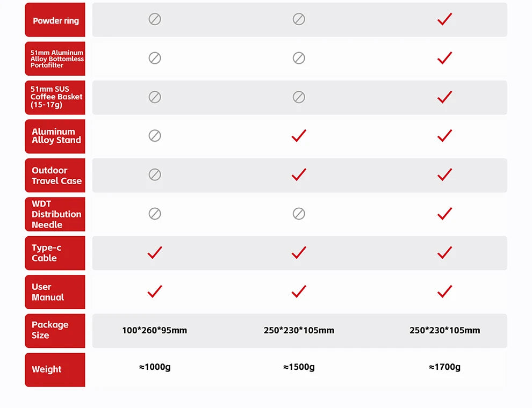Viewport: 532px width, 408px height.
Task: Click the red checkmark in WDT Distribution Needle row
Action: pyautogui.click(x=444, y=214)
